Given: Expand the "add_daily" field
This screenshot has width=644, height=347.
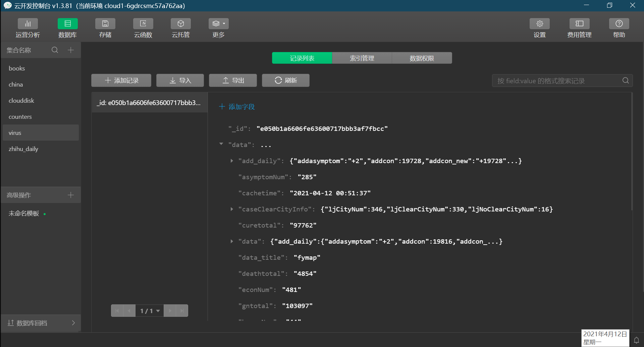Looking at the screenshot, I should coord(231,161).
